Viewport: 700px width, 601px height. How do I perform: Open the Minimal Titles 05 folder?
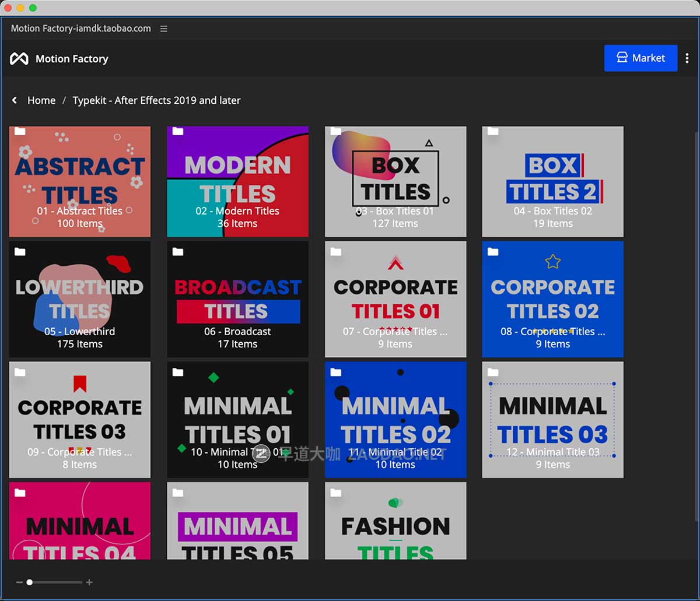pyautogui.click(x=237, y=521)
